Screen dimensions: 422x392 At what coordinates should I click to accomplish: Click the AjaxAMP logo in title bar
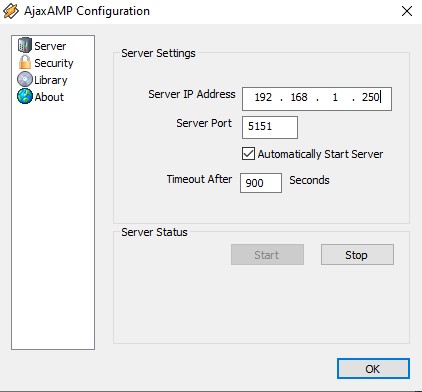pos(11,11)
